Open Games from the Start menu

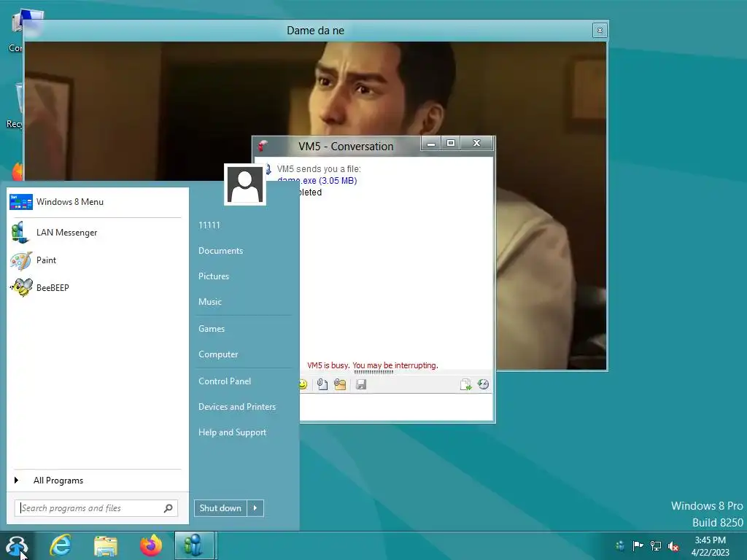[x=212, y=329]
